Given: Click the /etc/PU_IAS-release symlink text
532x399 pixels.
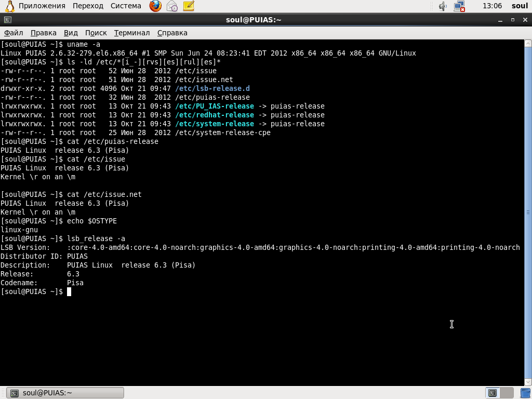Looking at the screenshot, I should click(x=215, y=106).
